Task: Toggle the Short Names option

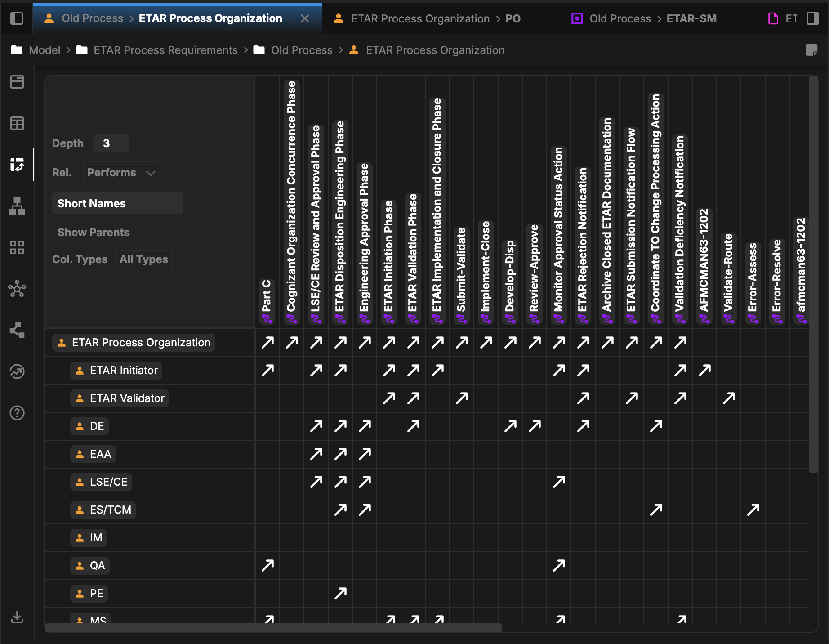Action: pyautogui.click(x=118, y=203)
